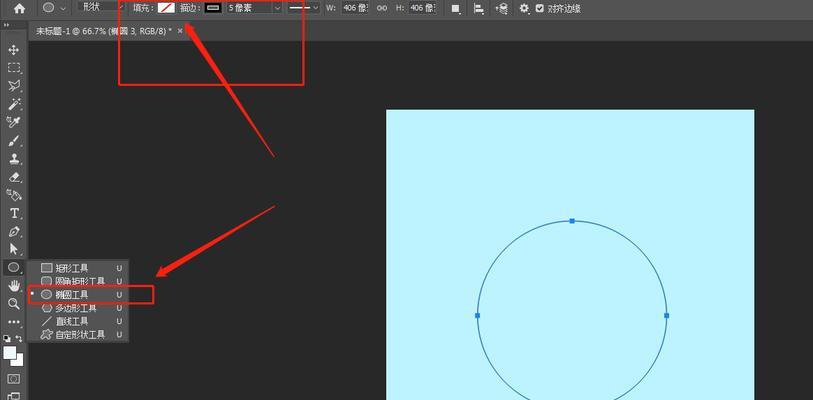Open the path operations icon
The image size is (813, 400).
click(x=456, y=8)
